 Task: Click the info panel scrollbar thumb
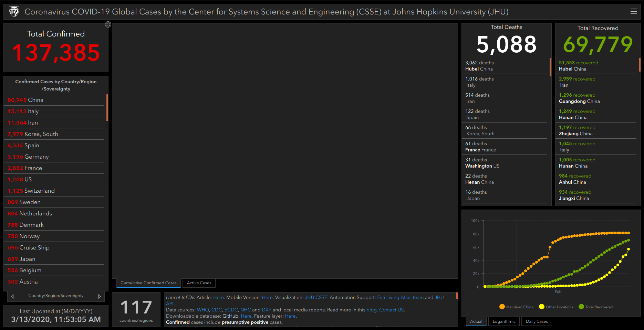[457, 296]
